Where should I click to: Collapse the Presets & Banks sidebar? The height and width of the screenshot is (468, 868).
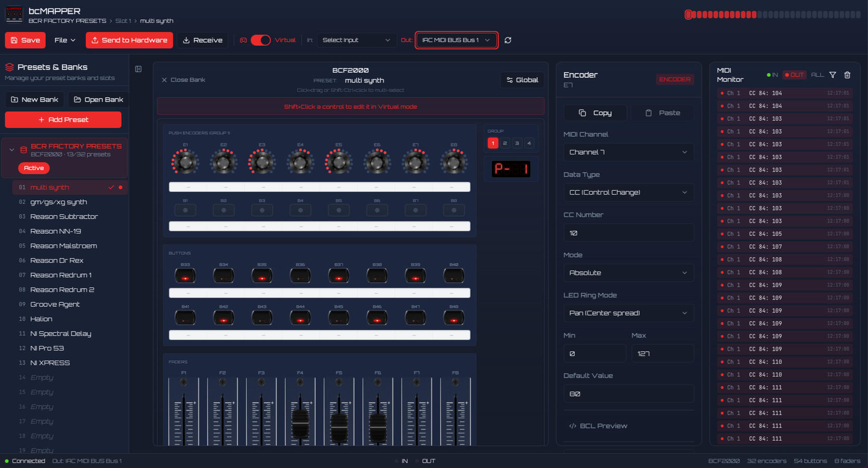[138, 69]
